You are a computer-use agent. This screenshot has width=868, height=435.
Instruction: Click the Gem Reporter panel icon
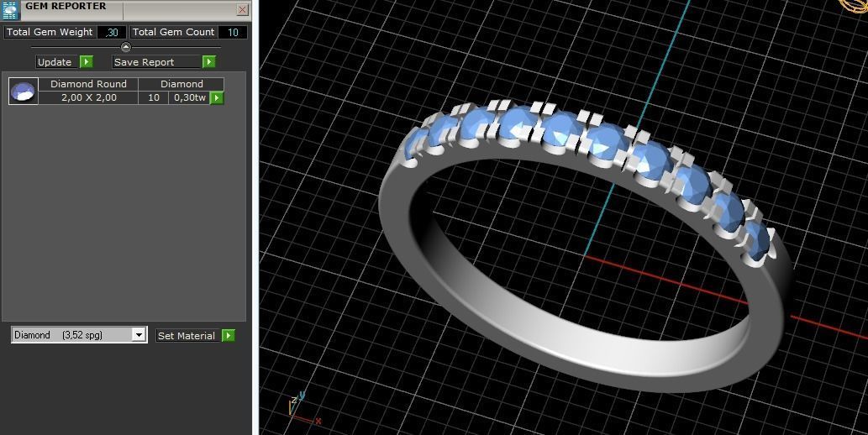coord(11,10)
